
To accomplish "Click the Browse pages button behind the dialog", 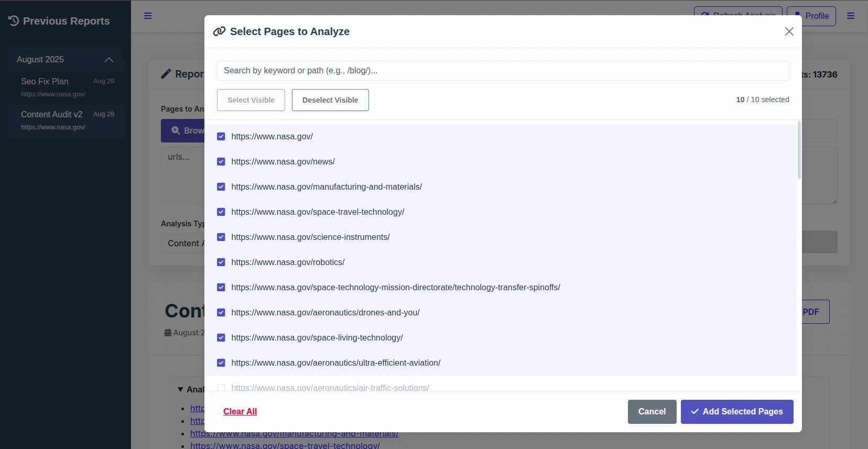I will click(183, 131).
